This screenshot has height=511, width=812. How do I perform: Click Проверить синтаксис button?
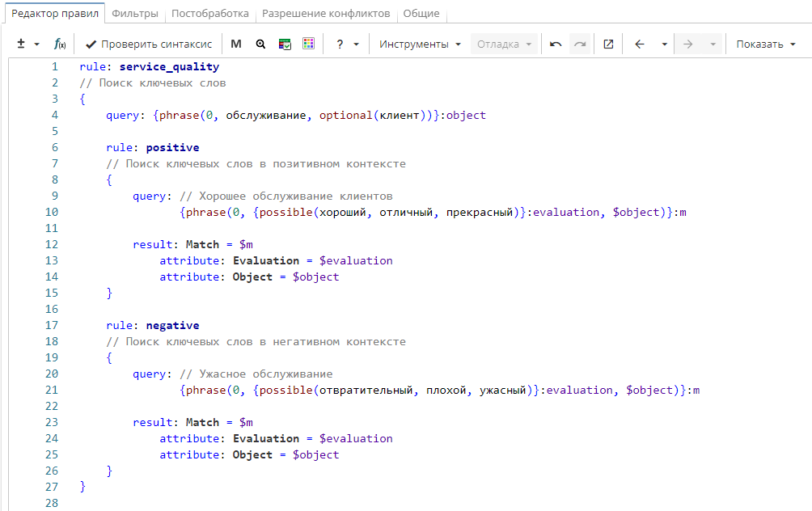point(149,44)
